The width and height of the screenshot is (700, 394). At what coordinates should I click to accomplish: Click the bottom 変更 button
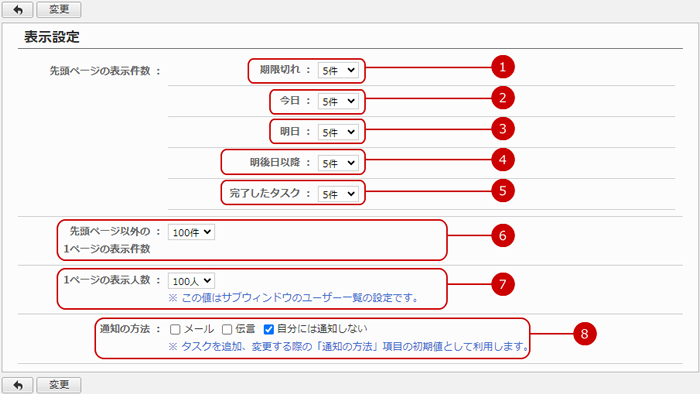click(58, 385)
